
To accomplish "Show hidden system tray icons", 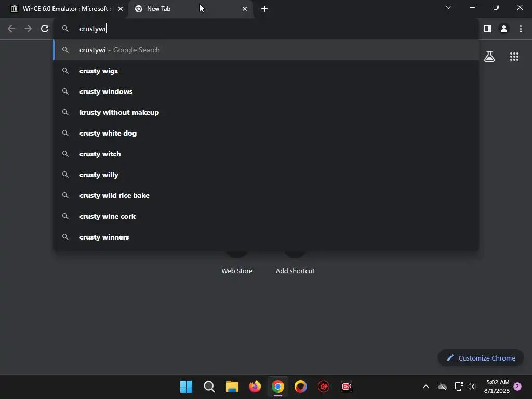I will pyautogui.click(x=426, y=387).
